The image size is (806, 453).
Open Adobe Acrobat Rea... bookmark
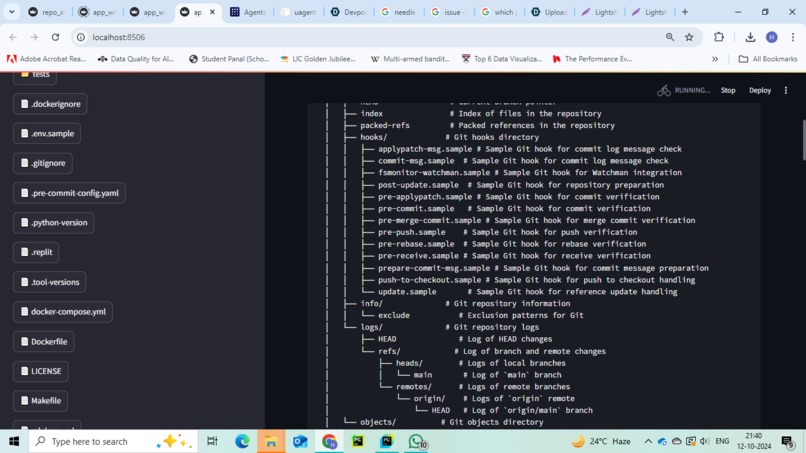46,59
